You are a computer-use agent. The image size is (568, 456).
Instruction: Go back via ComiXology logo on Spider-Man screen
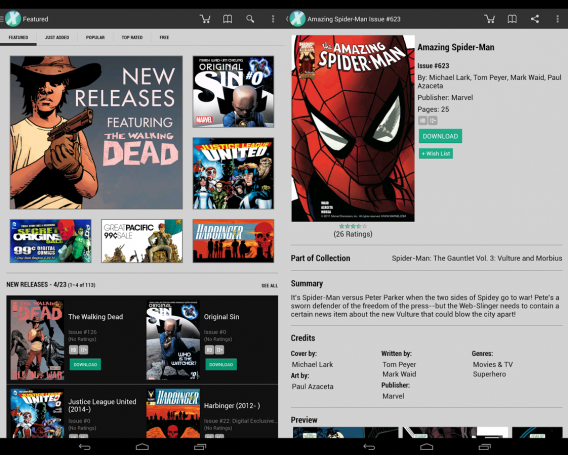click(297, 19)
